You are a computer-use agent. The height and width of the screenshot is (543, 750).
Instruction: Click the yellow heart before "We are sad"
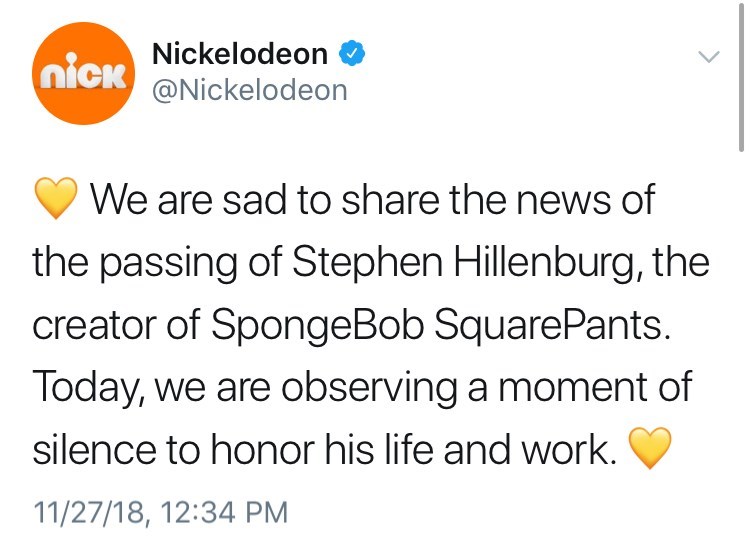point(56,201)
